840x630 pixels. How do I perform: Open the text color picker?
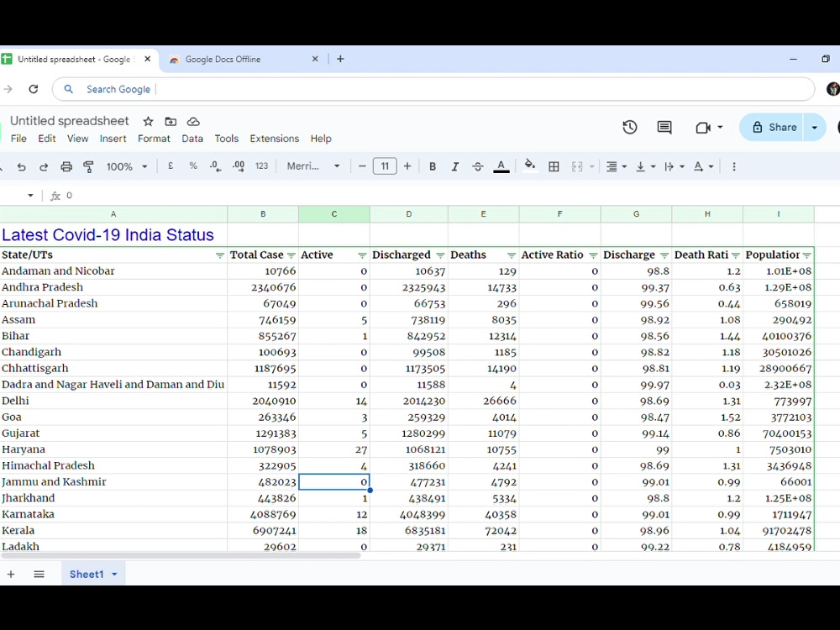501,166
